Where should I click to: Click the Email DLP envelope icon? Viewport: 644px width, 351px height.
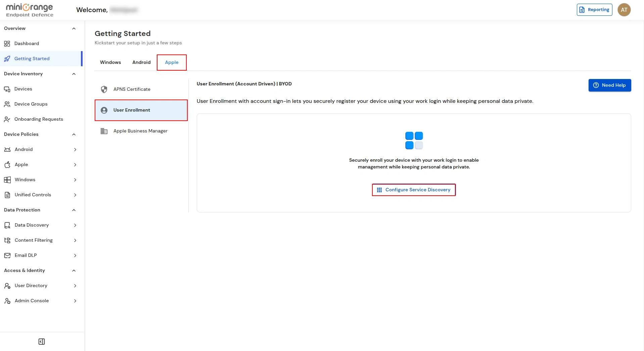click(7, 255)
